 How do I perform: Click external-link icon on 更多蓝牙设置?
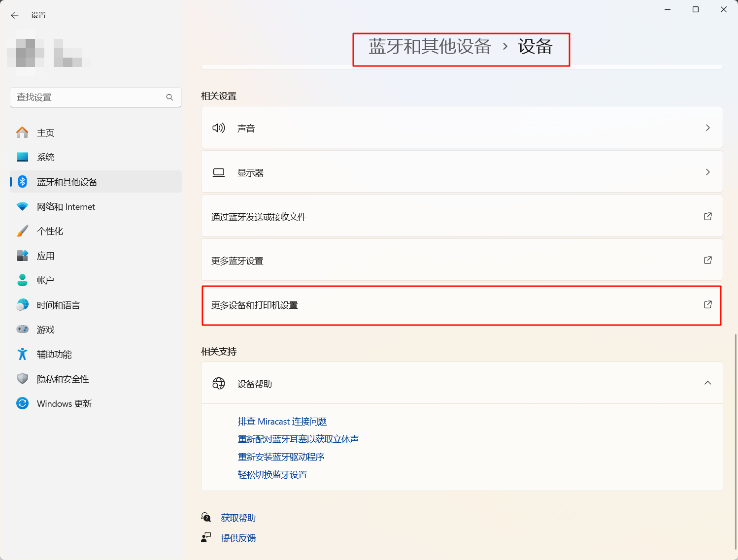point(708,260)
